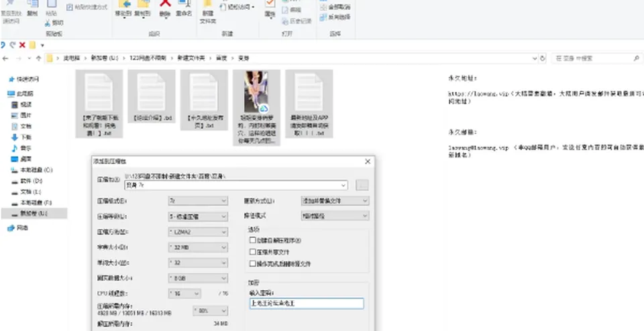Viewport: 644px width, 331px height.
Task: Click the Paste shortcut icon
Action: [69, 7]
